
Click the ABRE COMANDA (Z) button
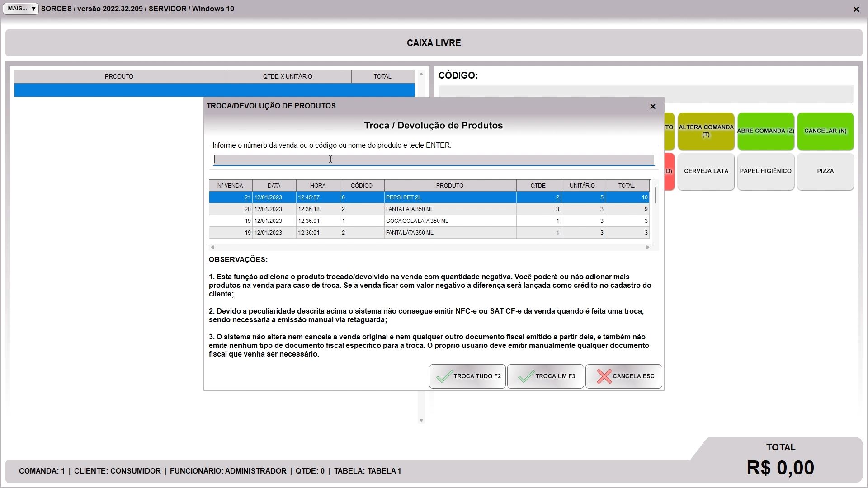tap(765, 131)
